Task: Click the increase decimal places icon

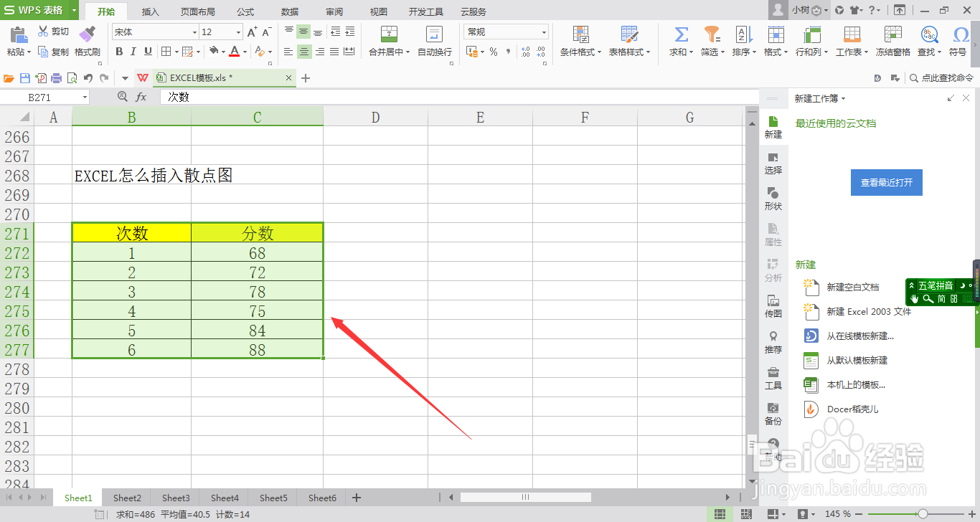Action: (x=525, y=52)
